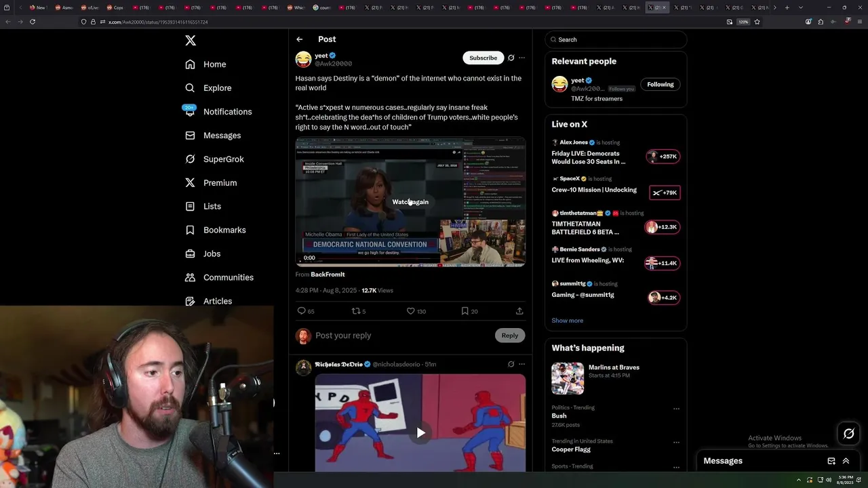Bookmark page with the star icon

tap(757, 22)
